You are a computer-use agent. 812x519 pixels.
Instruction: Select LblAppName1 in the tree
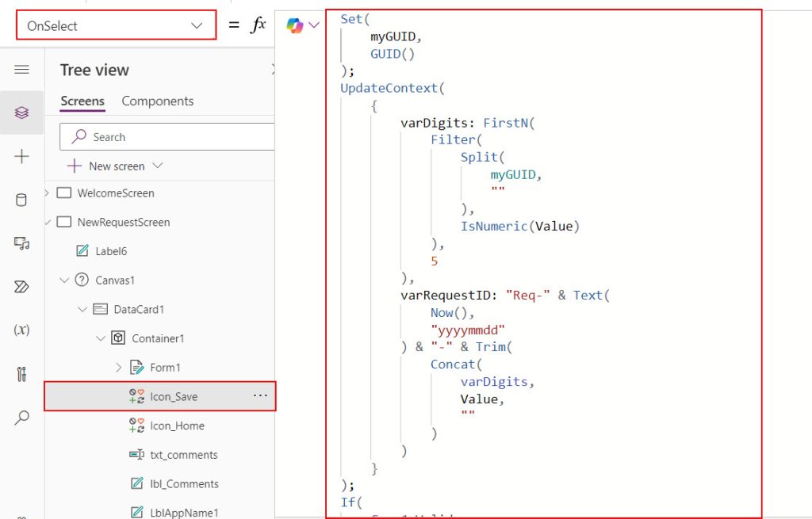(184, 513)
